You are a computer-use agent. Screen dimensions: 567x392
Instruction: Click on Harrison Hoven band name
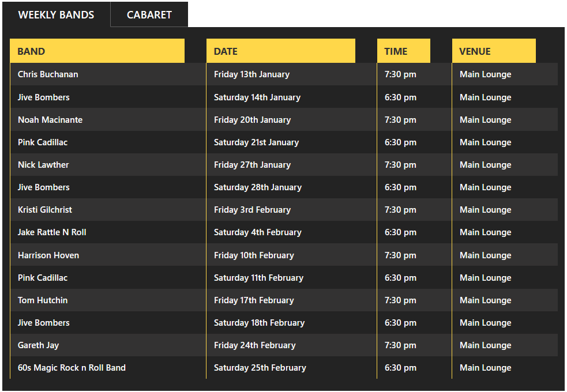[x=48, y=255]
